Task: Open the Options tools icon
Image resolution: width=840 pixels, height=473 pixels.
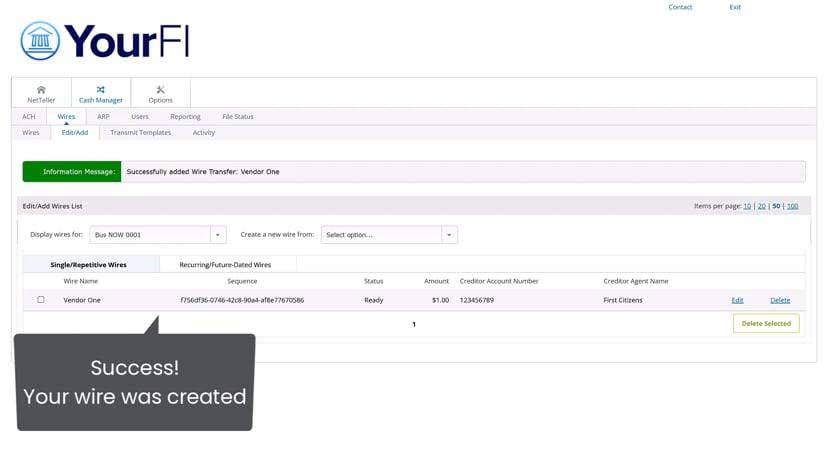Action: [160, 89]
